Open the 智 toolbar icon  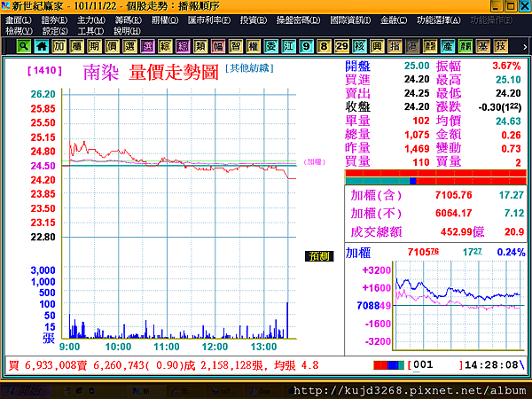(236, 46)
